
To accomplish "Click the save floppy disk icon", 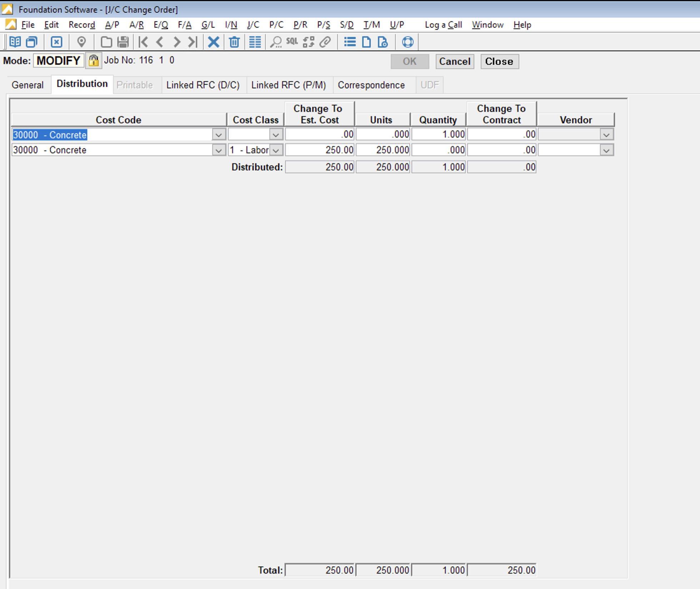I will 123,42.
